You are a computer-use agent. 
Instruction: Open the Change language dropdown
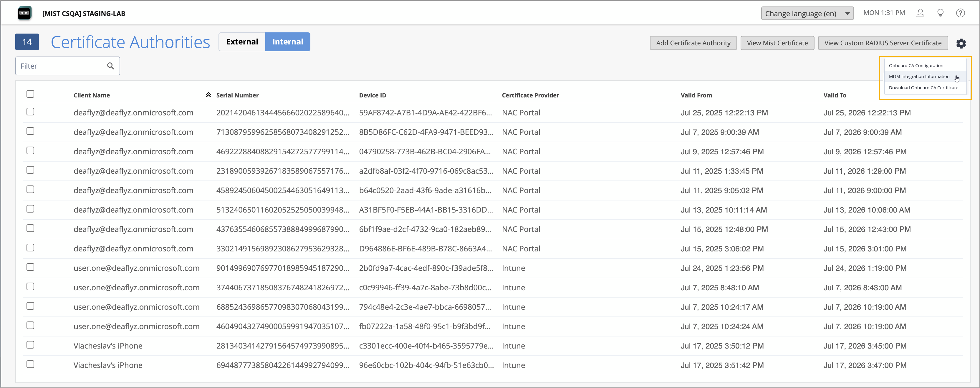pos(807,13)
